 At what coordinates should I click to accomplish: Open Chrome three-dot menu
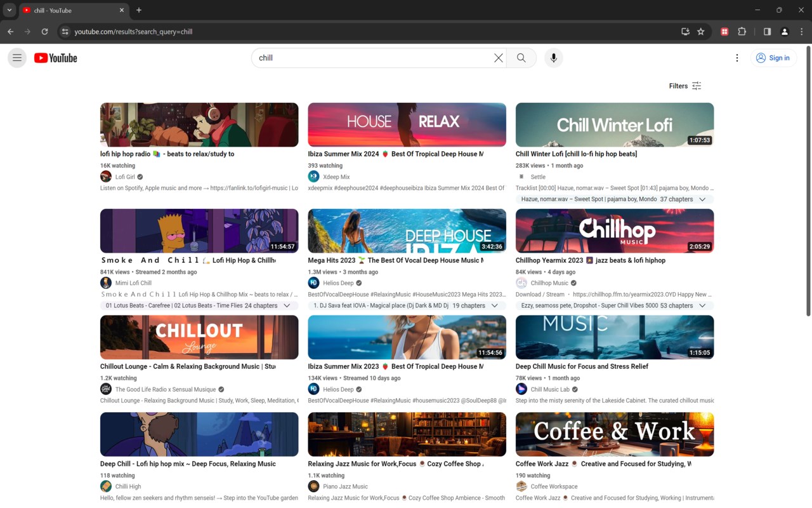coord(802,32)
